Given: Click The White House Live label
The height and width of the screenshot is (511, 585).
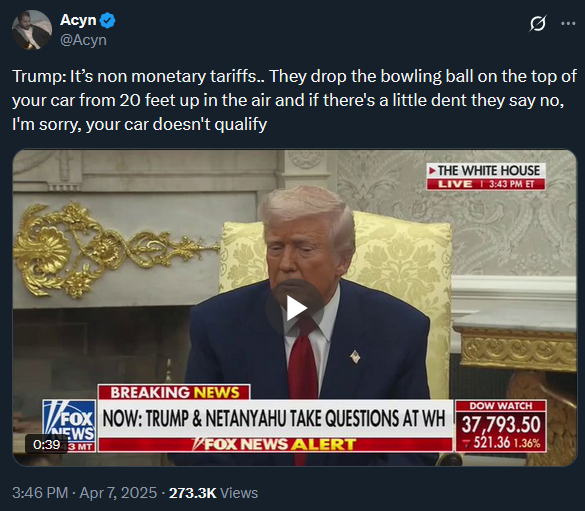Looking at the screenshot, I should (x=486, y=177).
